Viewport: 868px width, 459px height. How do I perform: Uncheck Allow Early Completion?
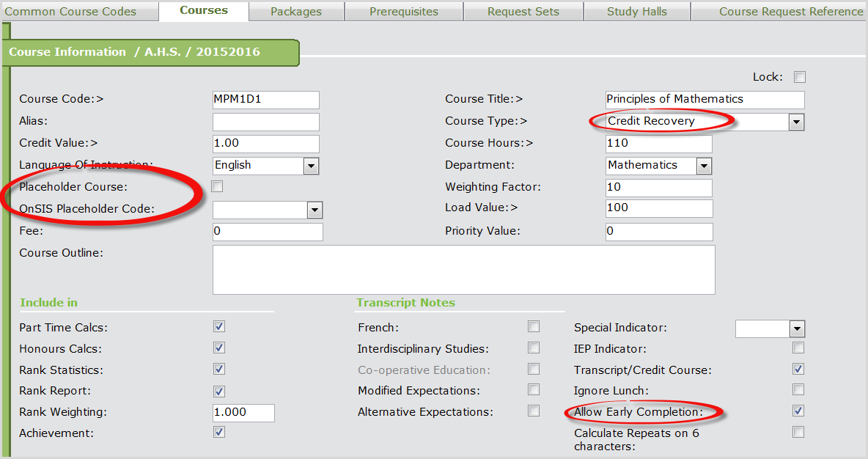click(x=798, y=411)
